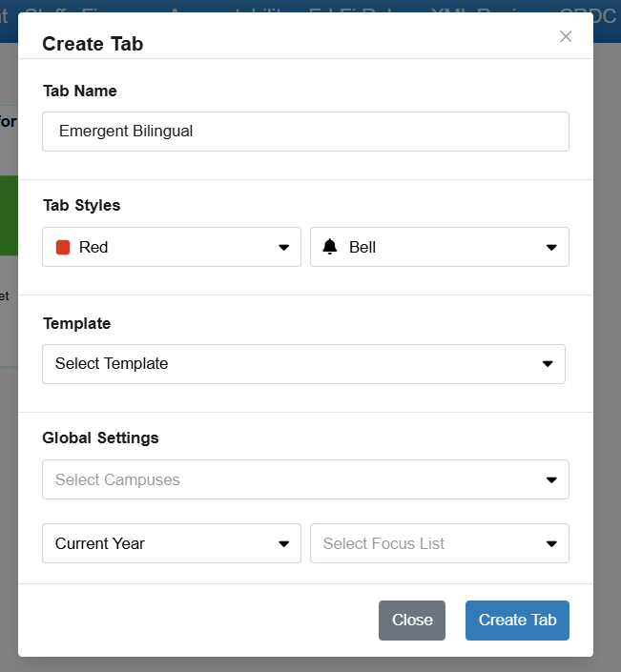Open the Select Campuses dropdown
Image resolution: width=621 pixels, height=672 pixels.
click(305, 479)
